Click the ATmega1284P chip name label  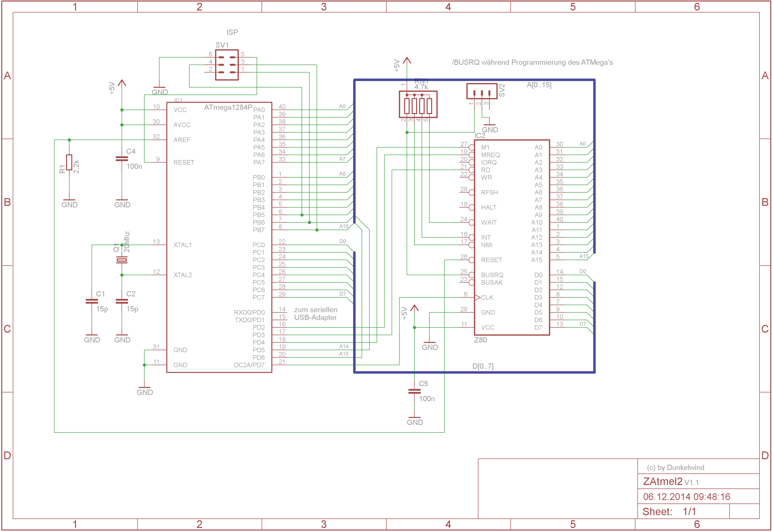(228, 107)
